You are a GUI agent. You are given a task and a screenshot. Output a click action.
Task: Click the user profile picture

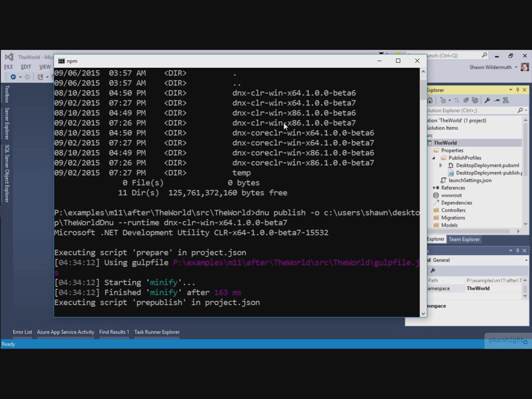(x=525, y=67)
